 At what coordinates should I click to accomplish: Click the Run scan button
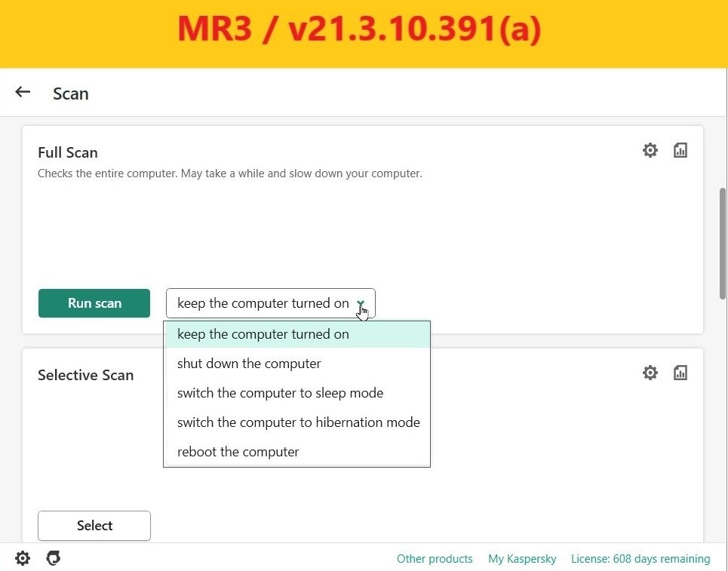click(x=94, y=303)
